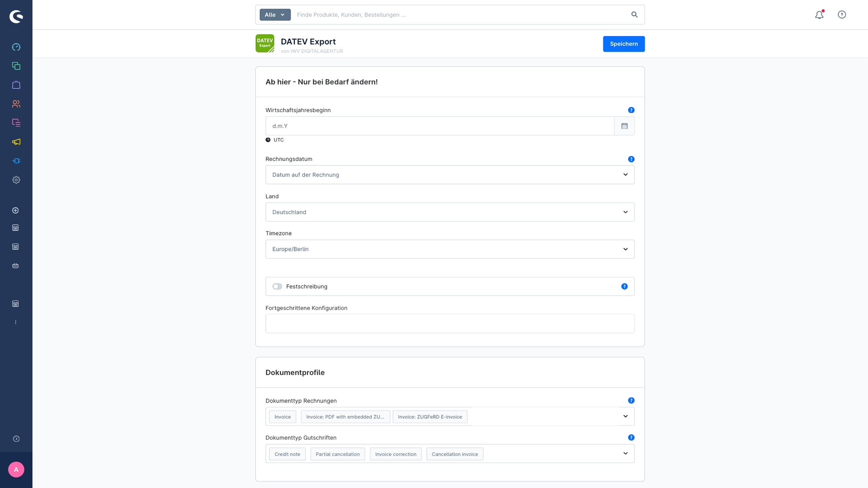This screenshot has height=488, width=868.
Task: Click the Invoice tag
Action: tap(283, 417)
